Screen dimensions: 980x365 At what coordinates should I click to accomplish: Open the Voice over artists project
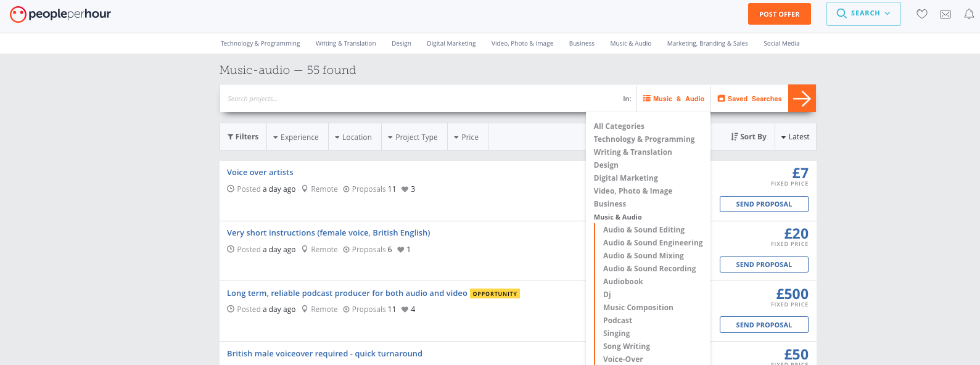(x=260, y=173)
